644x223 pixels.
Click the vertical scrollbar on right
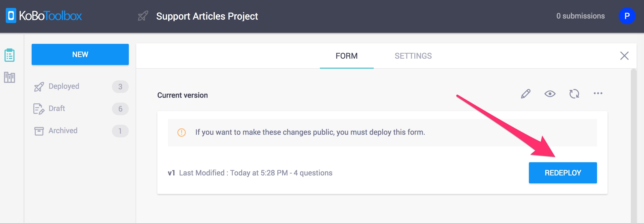click(633, 145)
